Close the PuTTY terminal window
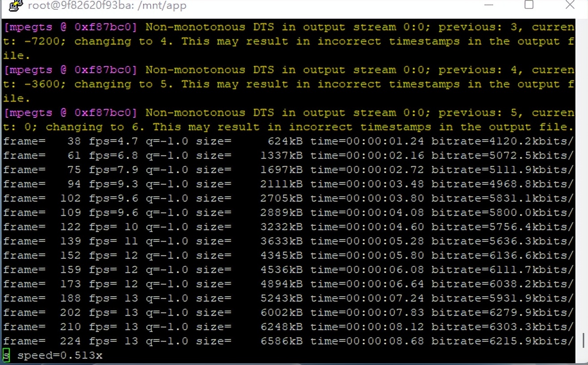 pyautogui.click(x=570, y=5)
